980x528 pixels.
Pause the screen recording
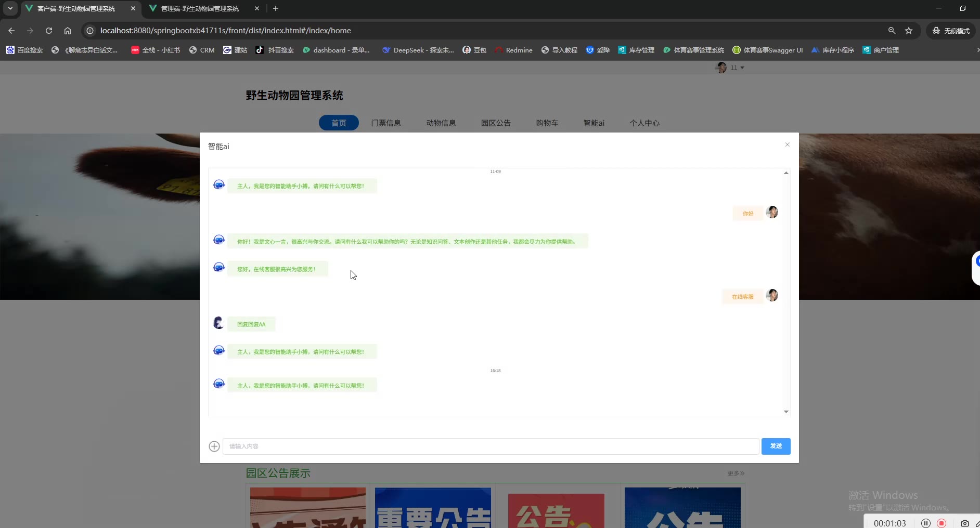(x=926, y=523)
